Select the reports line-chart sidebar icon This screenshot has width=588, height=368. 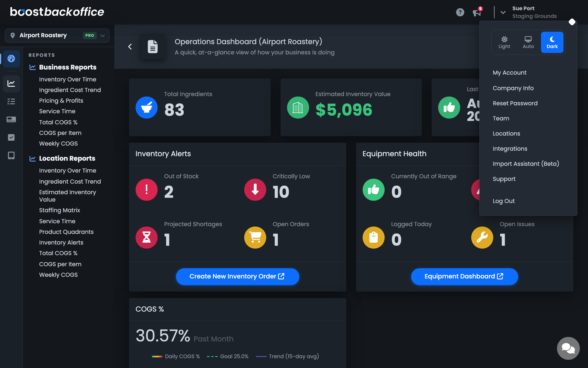click(x=11, y=83)
